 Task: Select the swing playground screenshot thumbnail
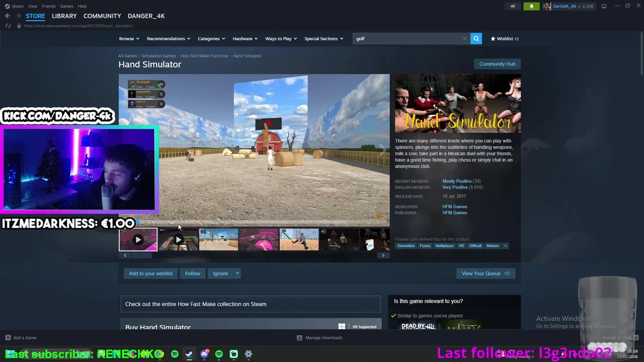(299, 240)
